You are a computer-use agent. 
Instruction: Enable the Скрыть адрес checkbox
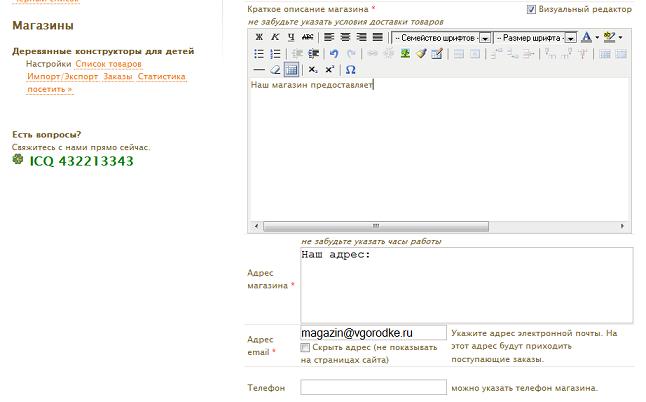(306, 347)
